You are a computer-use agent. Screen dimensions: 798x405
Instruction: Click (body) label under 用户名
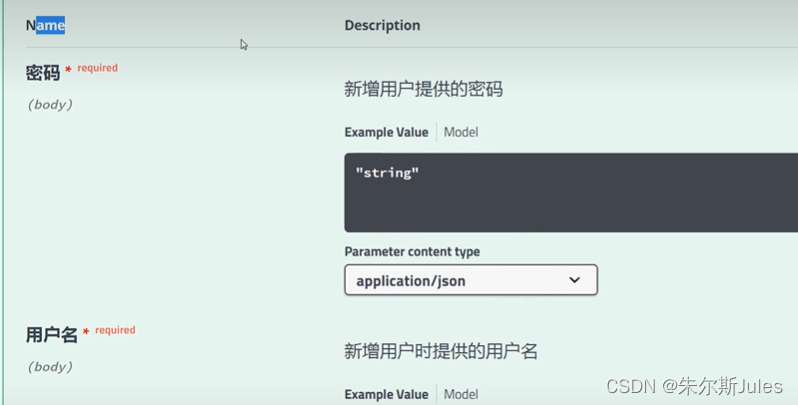(50, 367)
